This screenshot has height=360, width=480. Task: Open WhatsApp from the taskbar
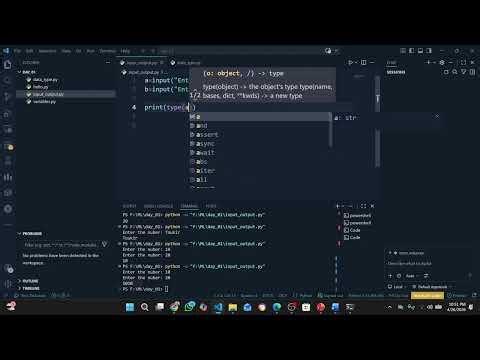click(189, 307)
